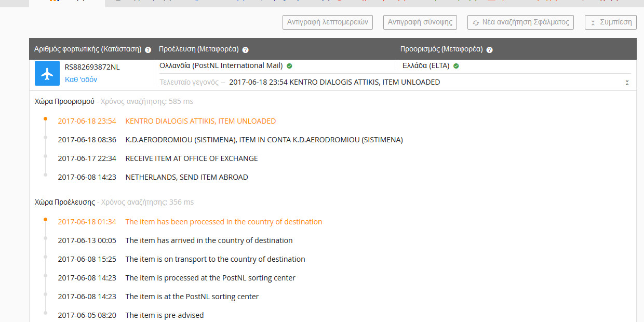Select tracking number RS882693872NL
The width and height of the screenshot is (644, 322).
click(92, 67)
